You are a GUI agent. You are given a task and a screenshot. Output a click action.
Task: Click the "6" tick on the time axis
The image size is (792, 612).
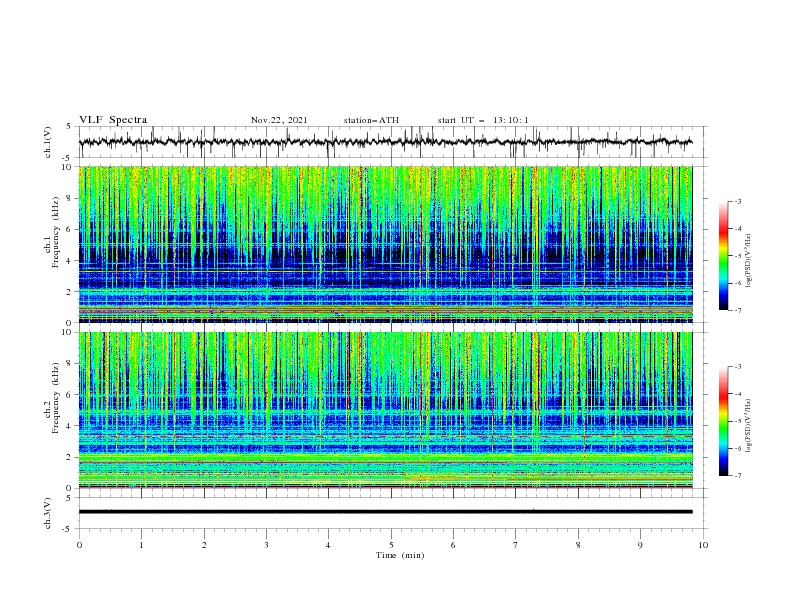(453, 545)
